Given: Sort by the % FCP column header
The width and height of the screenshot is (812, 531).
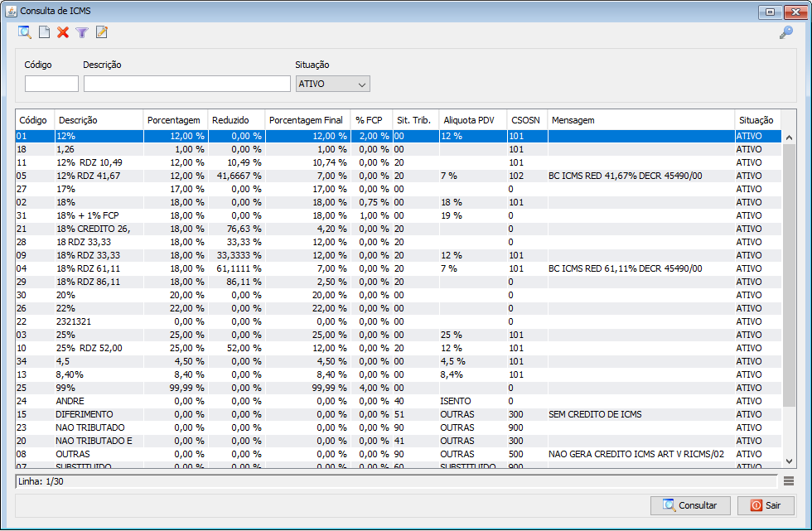Looking at the screenshot, I should 371,120.
